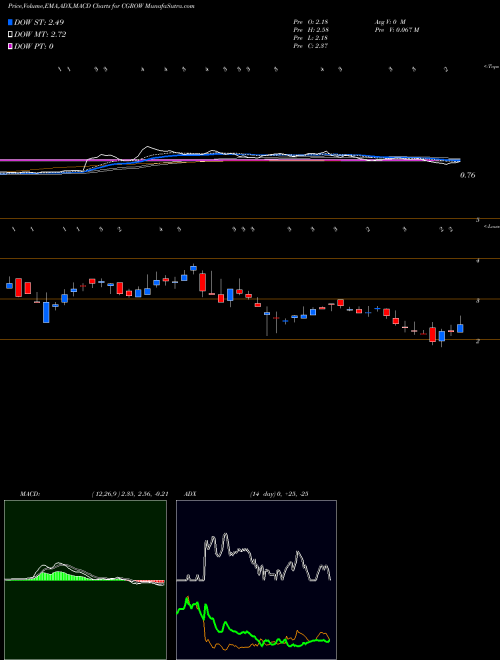Select the 'DOW MT: 2.72' legend label
The height and width of the screenshot is (660, 500).
click(x=40, y=35)
